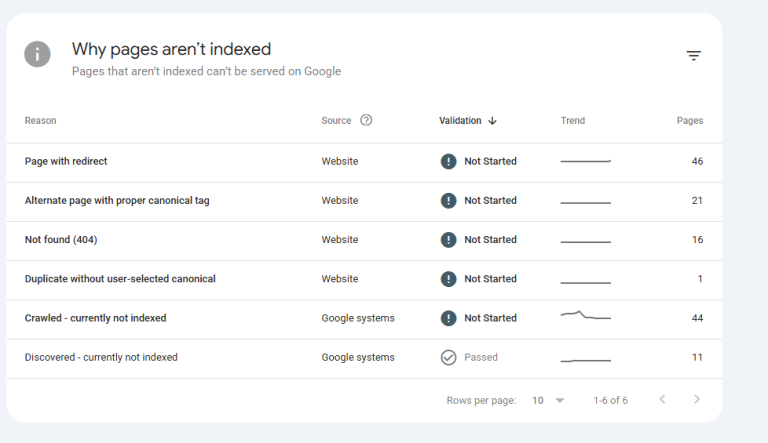Click pages count 11 in Discovered row

tap(697, 357)
